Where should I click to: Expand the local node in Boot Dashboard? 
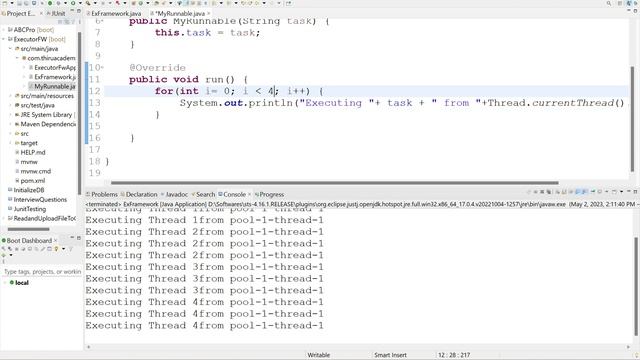[x=5, y=282]
